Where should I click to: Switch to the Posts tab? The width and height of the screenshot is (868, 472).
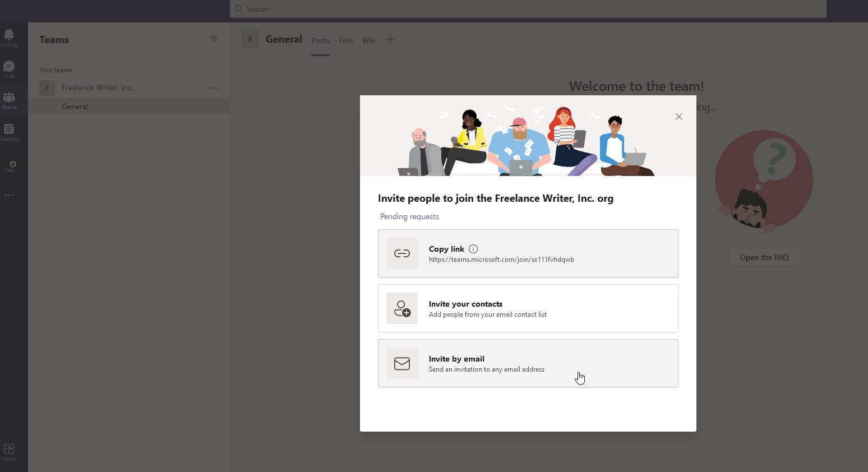(320, 40)
